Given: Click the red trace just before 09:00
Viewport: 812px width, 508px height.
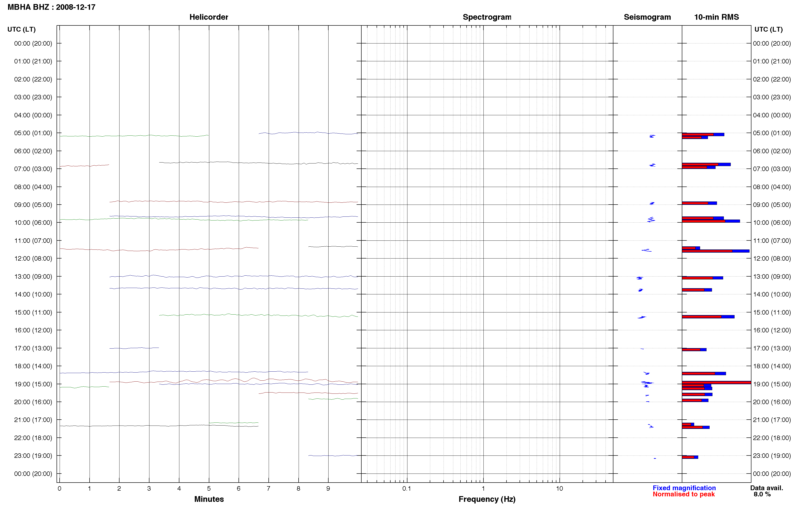Looking at the screenshot, I should [x=233, y=201].
